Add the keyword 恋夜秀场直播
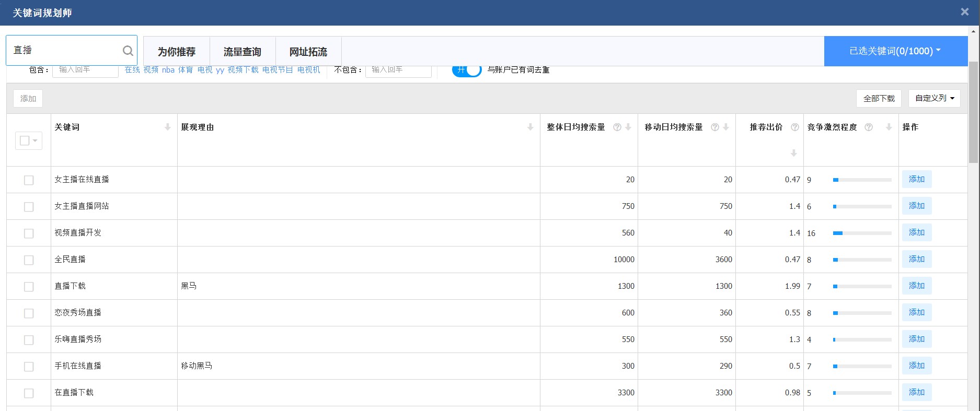The image size is (980, 411). [917, 312]
